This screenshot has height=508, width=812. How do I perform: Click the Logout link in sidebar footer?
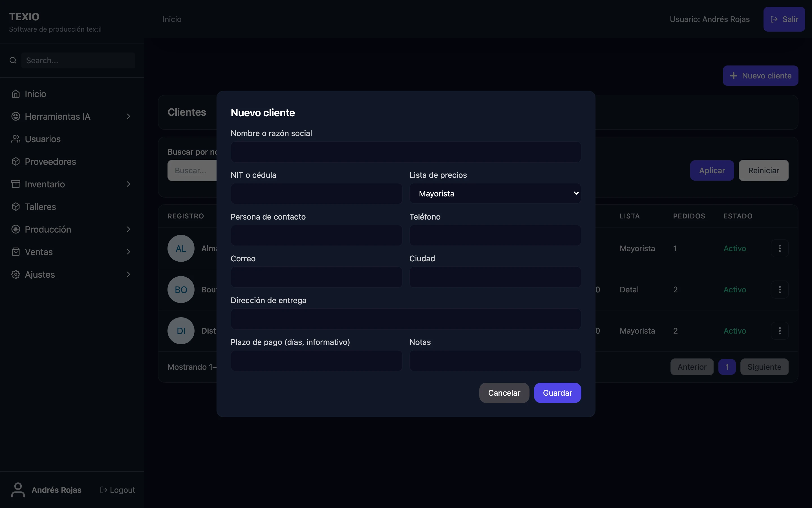pyautogui.click(x=118, y=490)
